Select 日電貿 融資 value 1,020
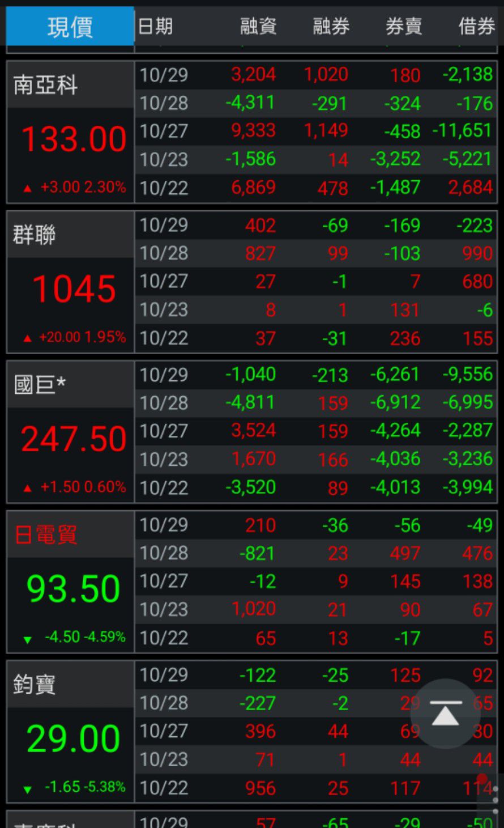 point(254,609)
